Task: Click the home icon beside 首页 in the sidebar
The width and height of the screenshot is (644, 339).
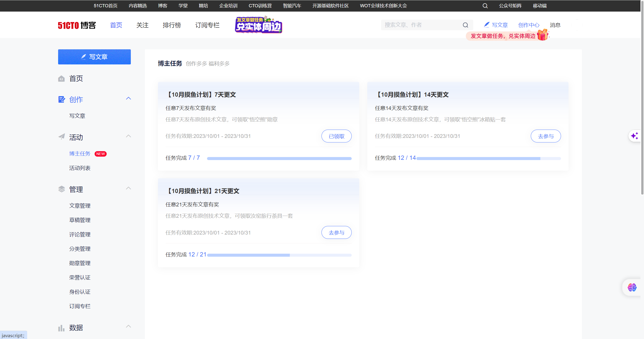Action: pyautogui.click(x=61, y=79)
